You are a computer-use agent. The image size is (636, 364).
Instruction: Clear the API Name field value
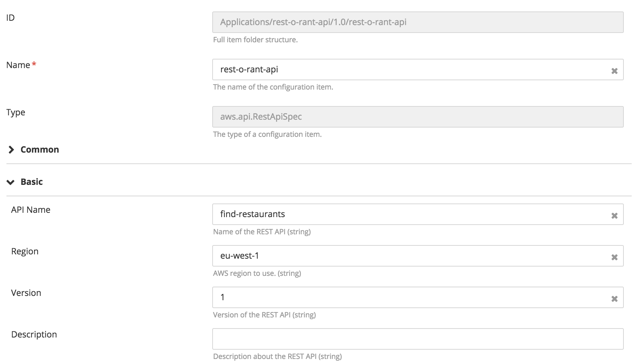point(614,216)
